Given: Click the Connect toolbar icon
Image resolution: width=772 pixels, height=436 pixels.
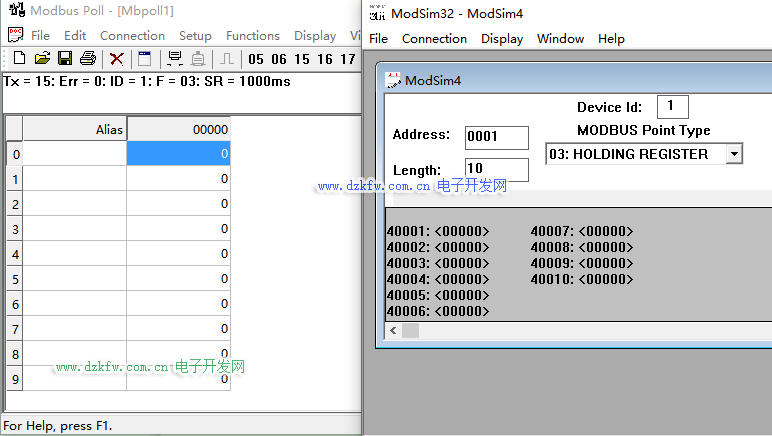Looking at the screenshot, I should tap(175, 59).
